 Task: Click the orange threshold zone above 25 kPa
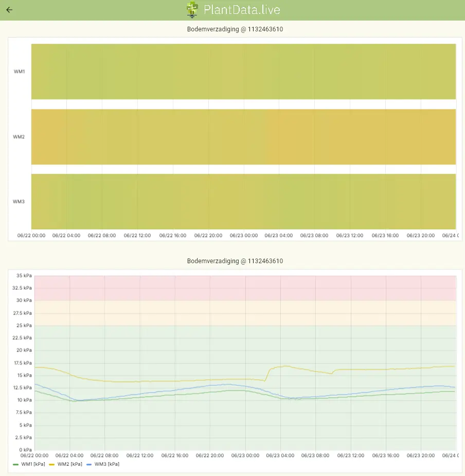click(245, 313)
